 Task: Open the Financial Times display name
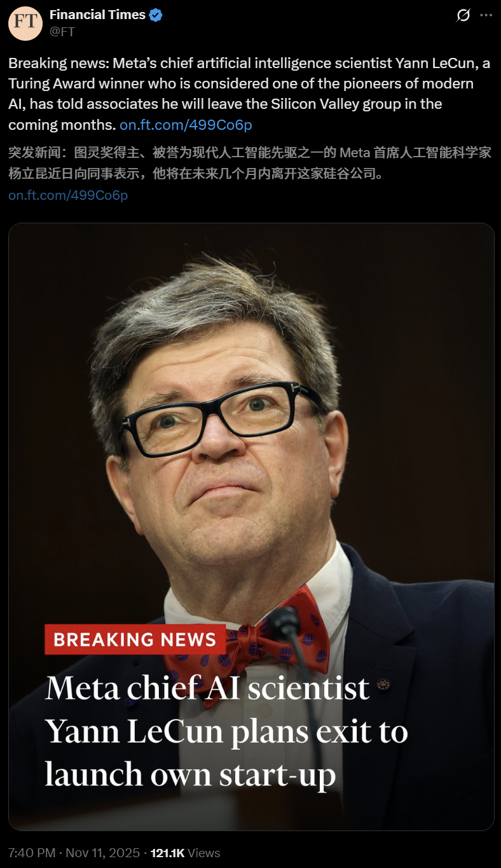[x=98, y=15]
